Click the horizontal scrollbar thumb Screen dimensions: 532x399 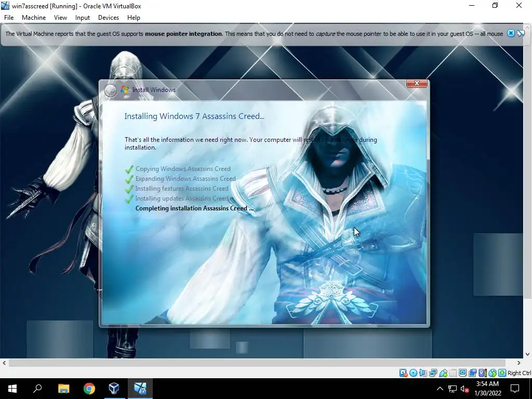click(257, 363)
